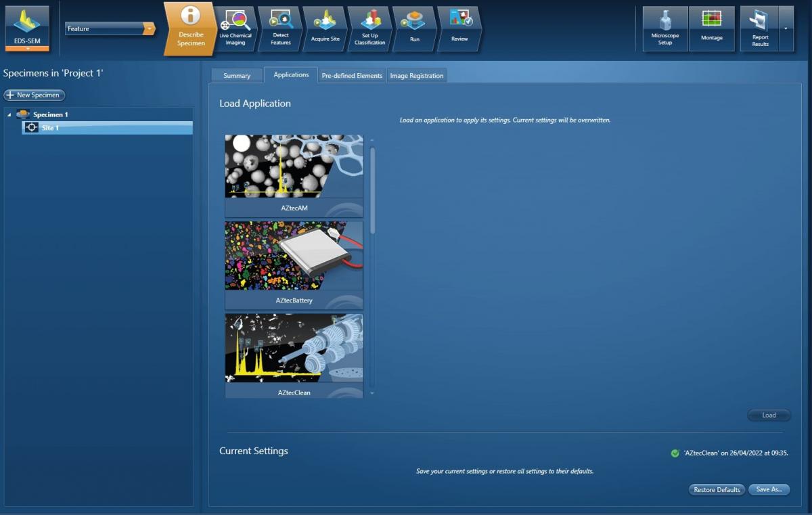The image size is (812, 515).
Task: Collapse the Specimen 1 tree node
Action: pos(9,115)
